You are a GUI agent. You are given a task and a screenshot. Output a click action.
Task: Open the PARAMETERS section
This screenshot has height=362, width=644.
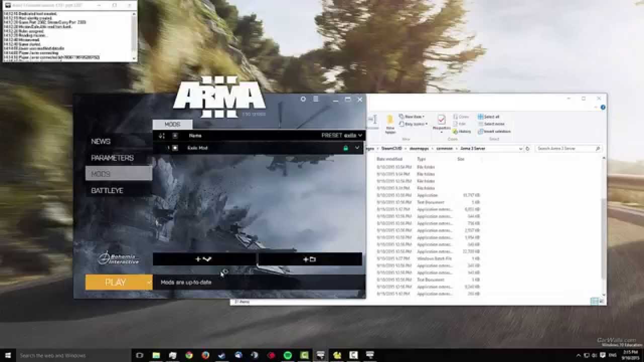112,158
